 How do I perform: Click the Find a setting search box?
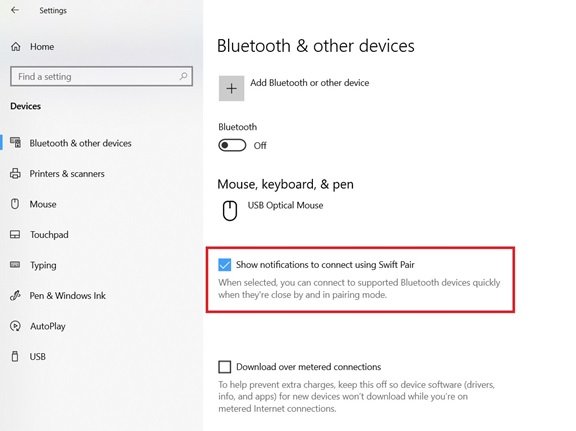pyautogui.click(x=101, y=76)
